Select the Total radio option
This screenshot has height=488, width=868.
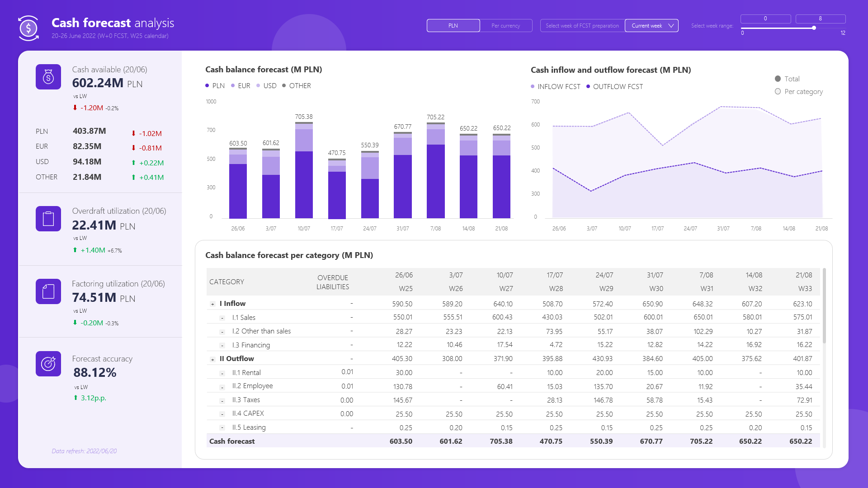[778, 79]
